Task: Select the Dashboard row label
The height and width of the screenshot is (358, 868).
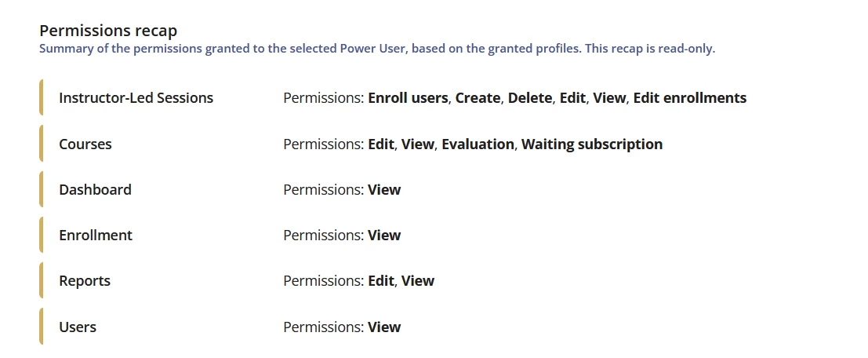Action: 95,190
